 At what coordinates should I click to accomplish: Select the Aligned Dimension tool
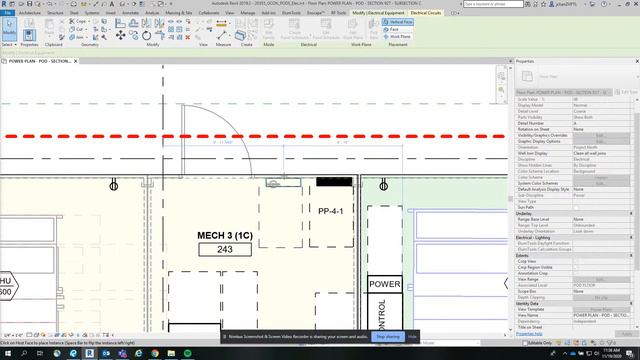tap(221, 24)
